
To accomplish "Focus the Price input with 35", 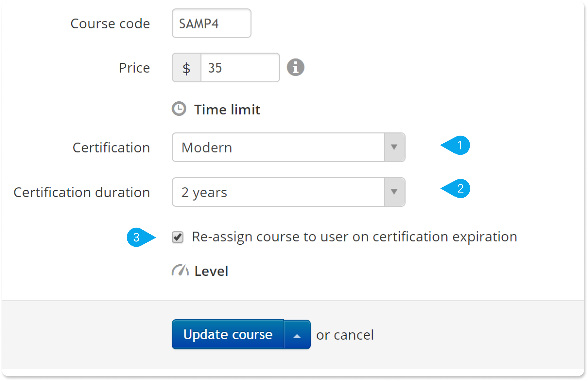I will 240,68.
